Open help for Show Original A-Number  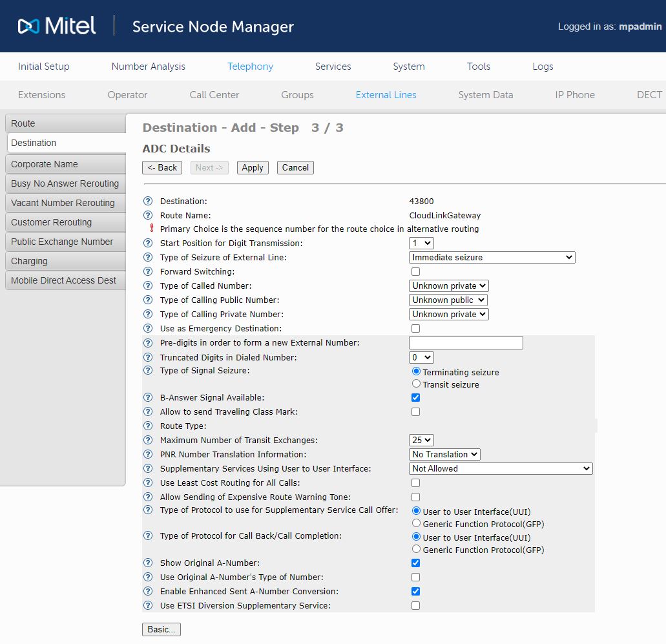pyautogui.click(x=148, y=563)
